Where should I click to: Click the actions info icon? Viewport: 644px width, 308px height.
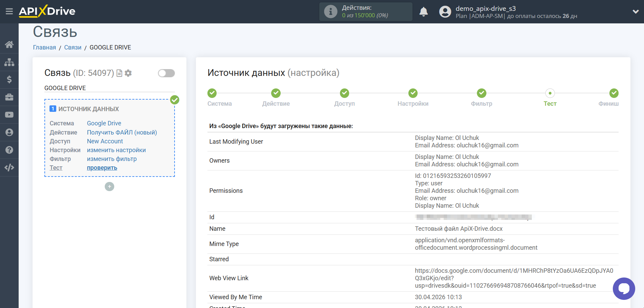pos(330,12)
